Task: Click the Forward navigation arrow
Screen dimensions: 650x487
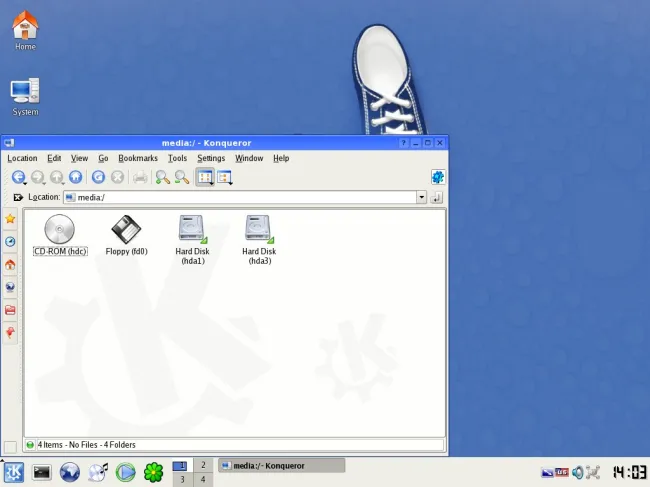Action: [38, 177]
